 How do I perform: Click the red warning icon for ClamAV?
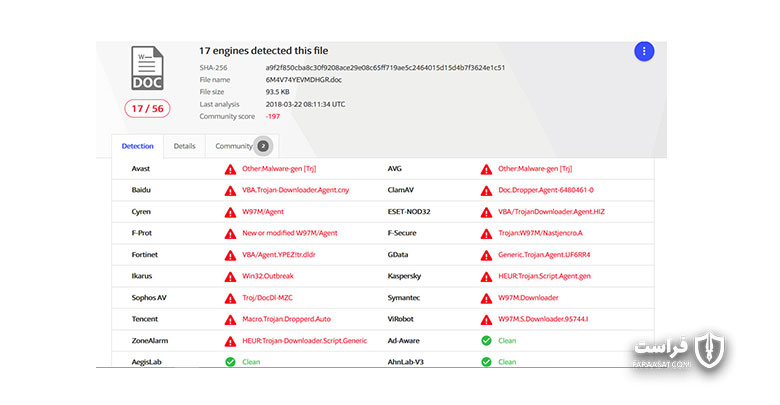click(486, 191)
